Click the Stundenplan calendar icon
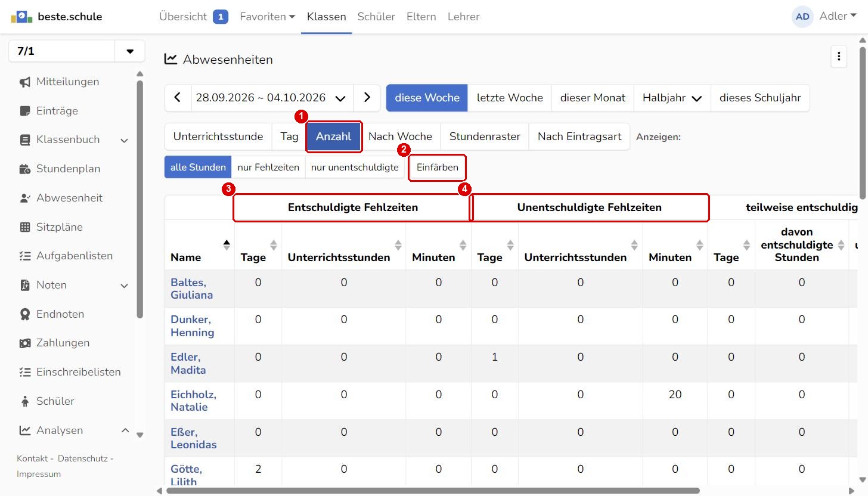The image size is (868, 496). point(25,169)
